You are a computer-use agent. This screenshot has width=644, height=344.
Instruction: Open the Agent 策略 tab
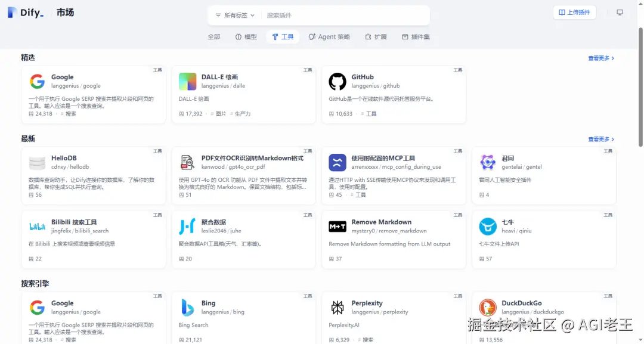click(329, 37)
